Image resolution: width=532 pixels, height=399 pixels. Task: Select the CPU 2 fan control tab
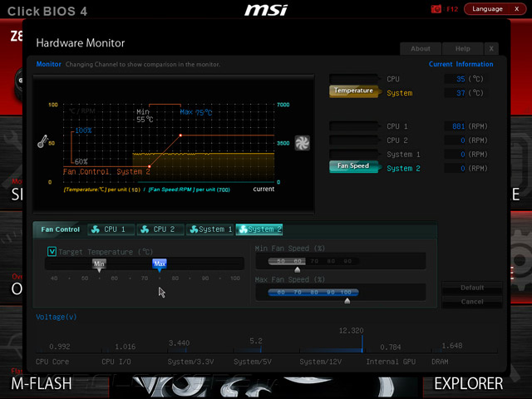pos(160,229)
